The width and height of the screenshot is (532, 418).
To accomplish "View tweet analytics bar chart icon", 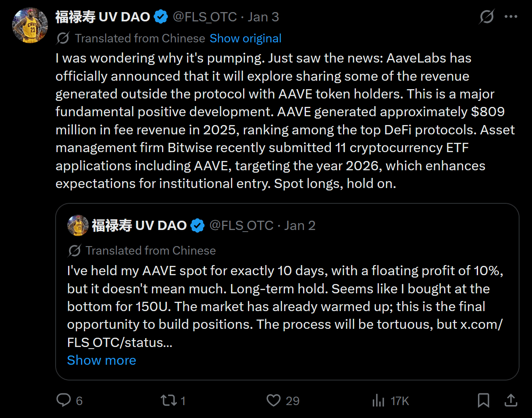I will point(378,400).
